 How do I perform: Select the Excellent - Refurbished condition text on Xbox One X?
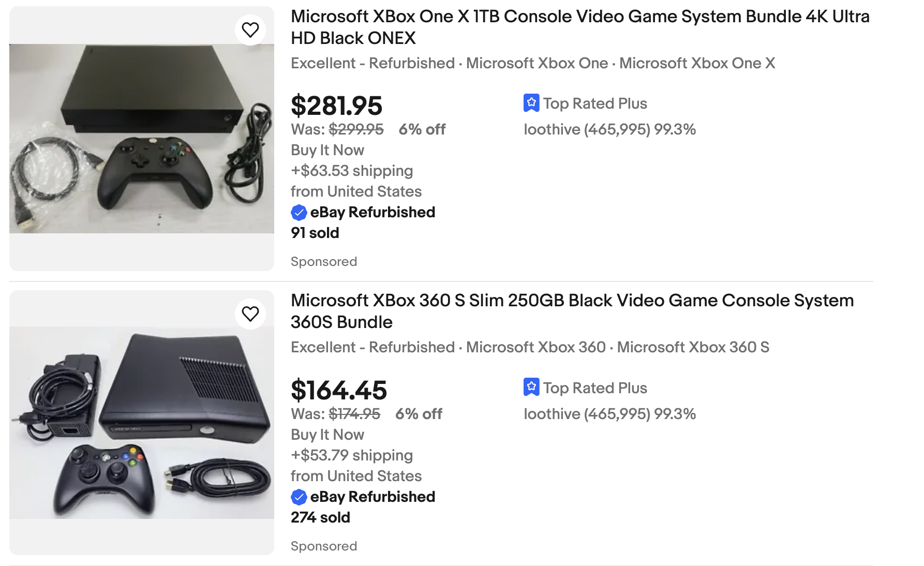[371, 63]
